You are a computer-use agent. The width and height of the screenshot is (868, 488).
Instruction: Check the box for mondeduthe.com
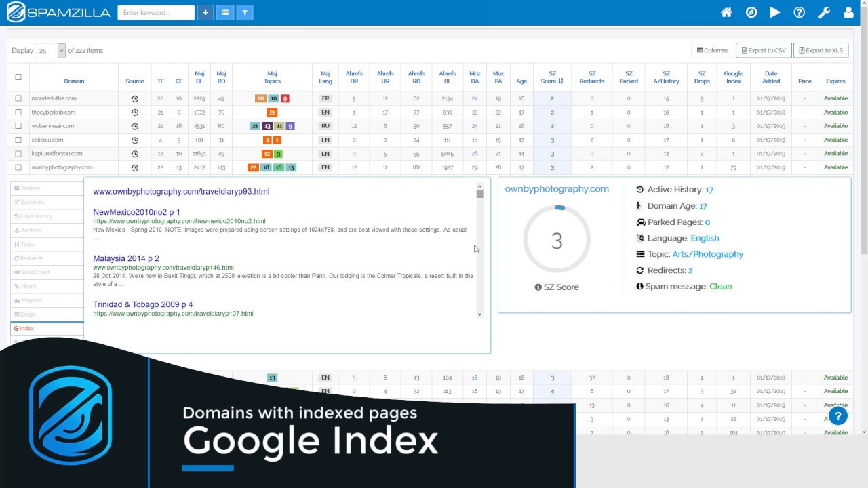(18, 98)
